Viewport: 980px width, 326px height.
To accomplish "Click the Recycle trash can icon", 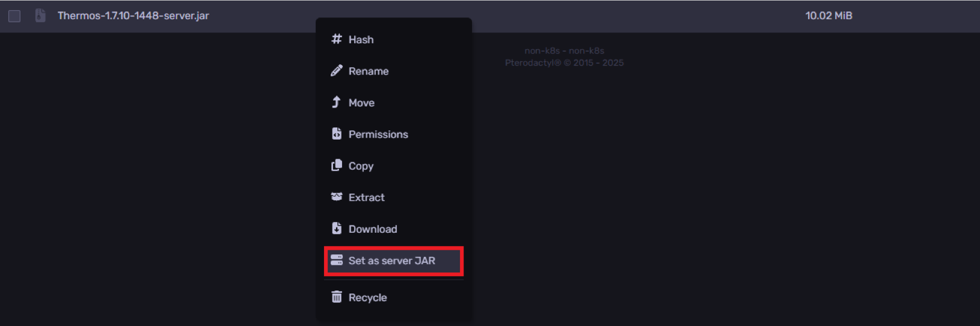I will 337,297.
